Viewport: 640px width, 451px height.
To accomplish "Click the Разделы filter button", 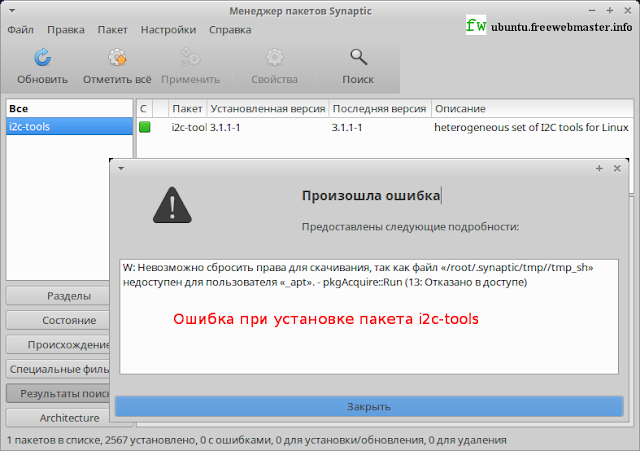I will 58,296.
